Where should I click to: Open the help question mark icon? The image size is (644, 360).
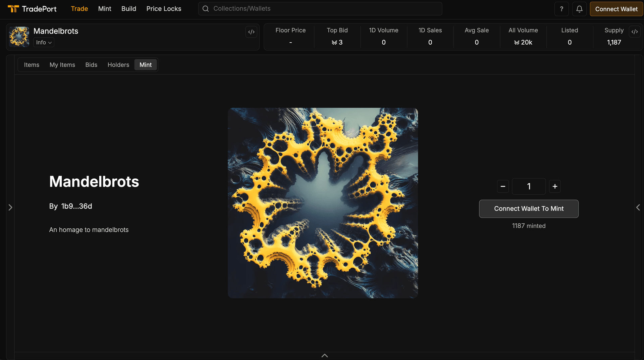[561, 9]
